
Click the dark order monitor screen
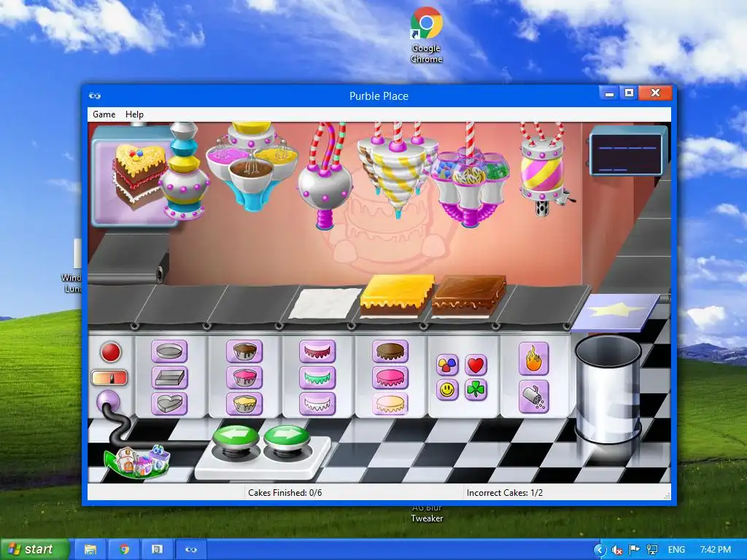click(626, 155)
